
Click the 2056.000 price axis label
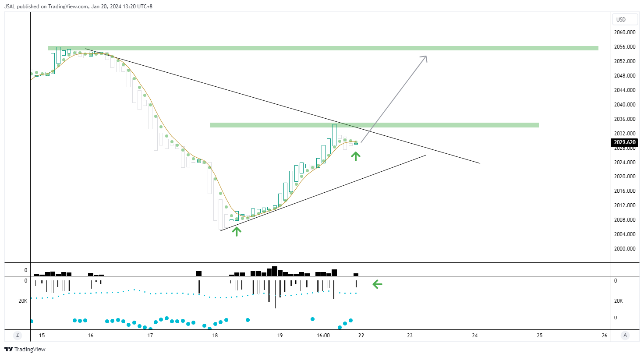[625, 47]
